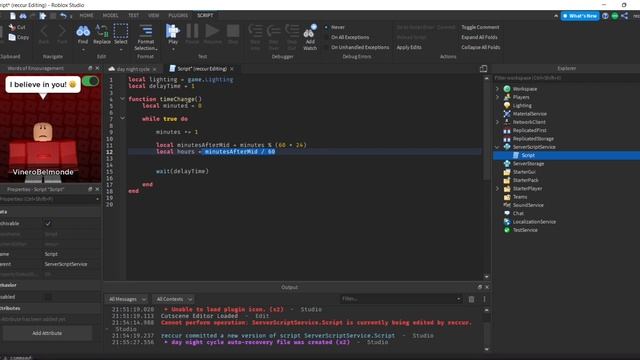Select LocalizationService in Explorer
Image resolution: width=640 pixels, height=360 pixels.
534,222
